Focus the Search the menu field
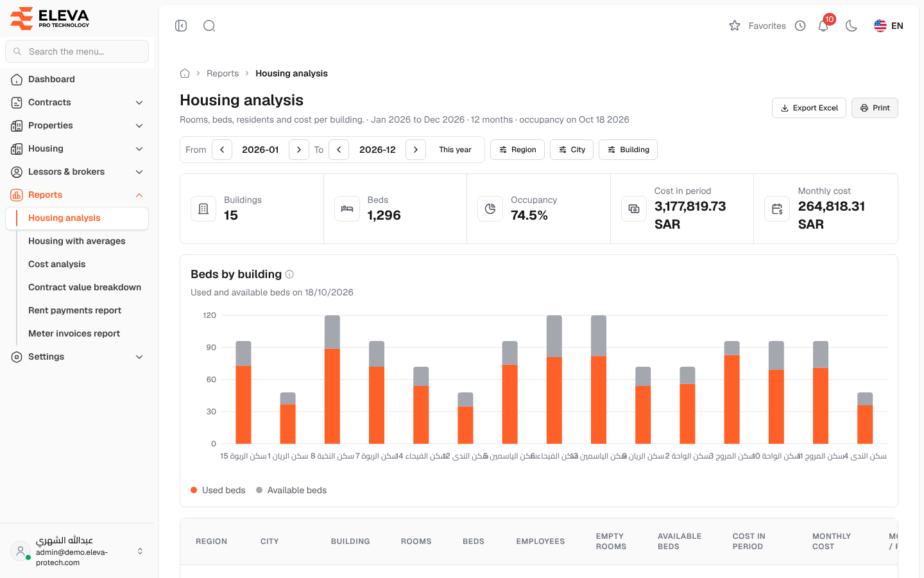 (x=77, y=51)
